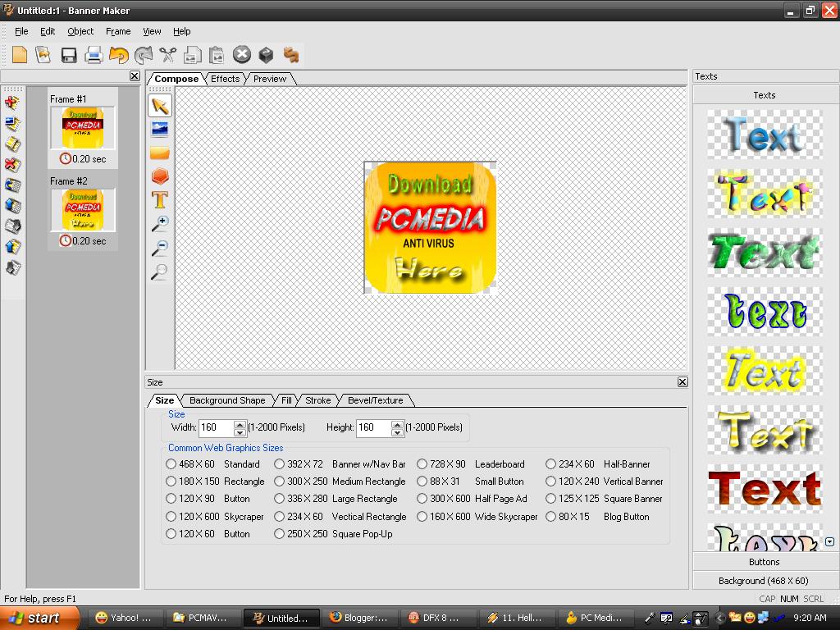
Task: Close the Size panel
Action: point(682,382)
